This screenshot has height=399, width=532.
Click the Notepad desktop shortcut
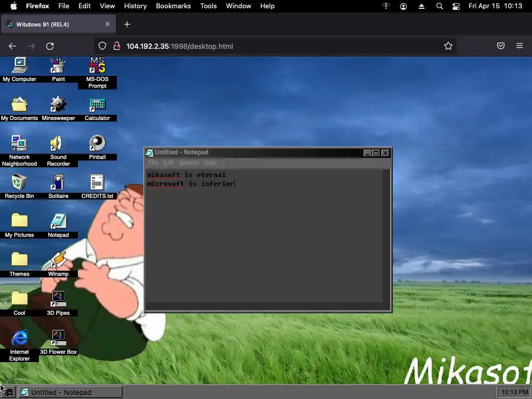tap(58, 225)
